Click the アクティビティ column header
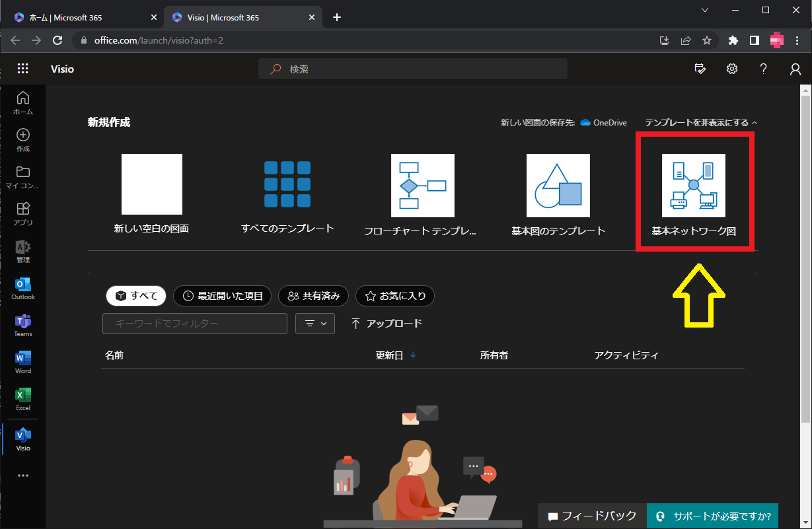Viewport: 812px width, 529px height. 626,355
